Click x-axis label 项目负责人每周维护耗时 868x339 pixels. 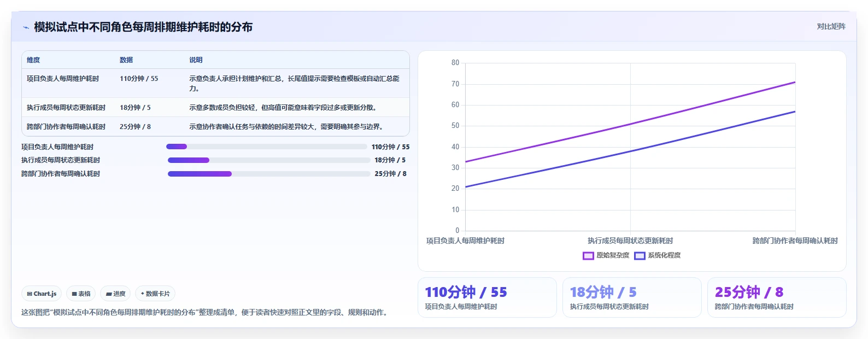click(x=465, y=241)
